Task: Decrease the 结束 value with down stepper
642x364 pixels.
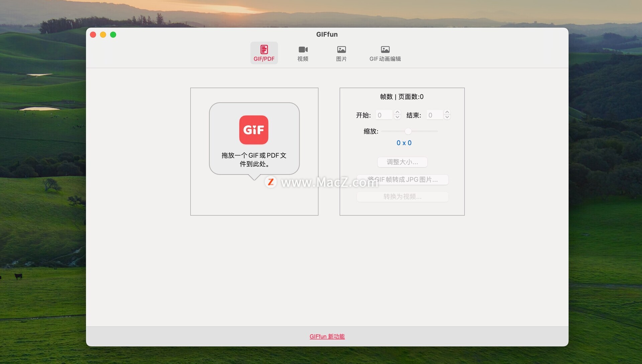Action: tap(447, 118)
